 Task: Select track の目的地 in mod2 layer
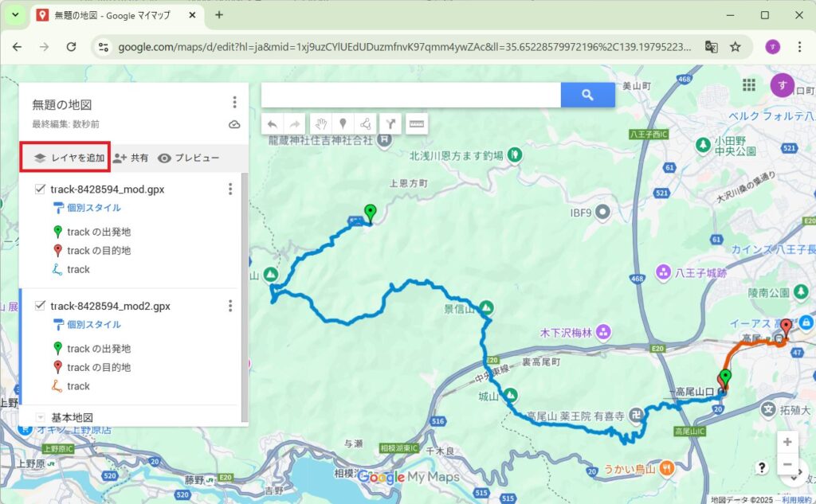(x=98, y=367)
